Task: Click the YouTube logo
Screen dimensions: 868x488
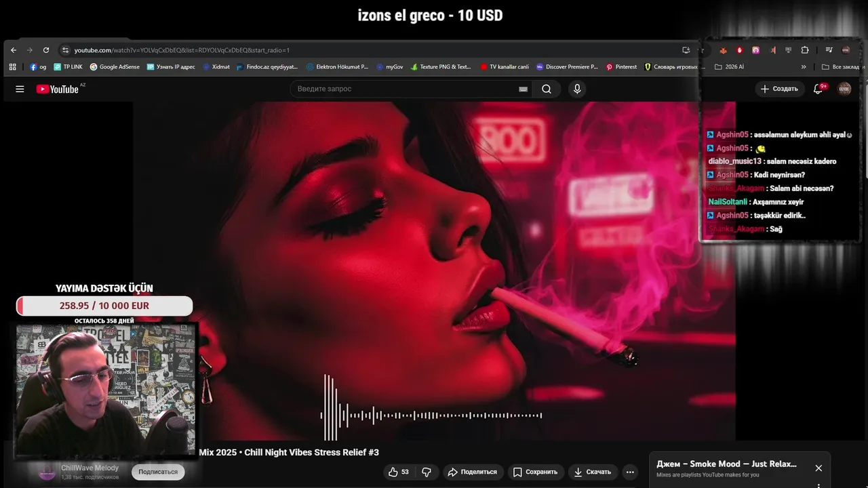Action: pyautogui.click(x=58, y=89)
